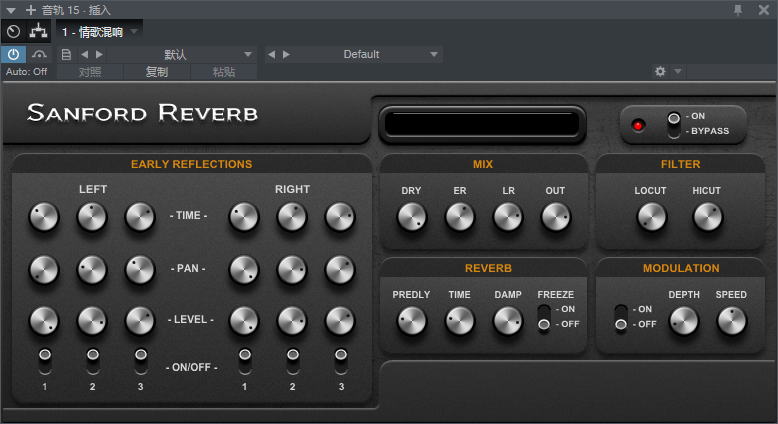The height and width of the screenshot is (424, 778).
Task: Click the 对照 compare button
Action: [90, 72]
